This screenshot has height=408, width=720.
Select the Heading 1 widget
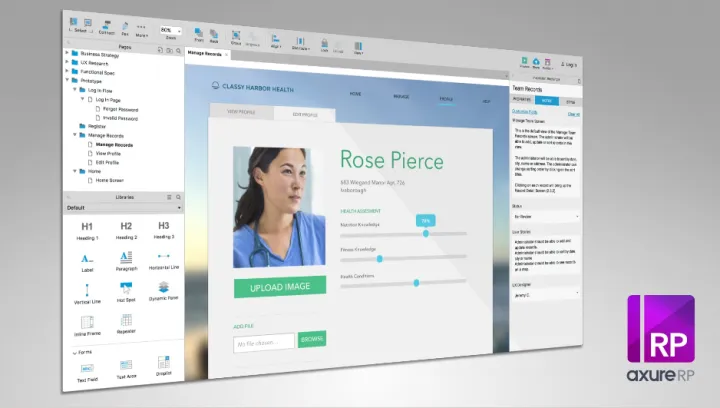click(x=87, y=230)
